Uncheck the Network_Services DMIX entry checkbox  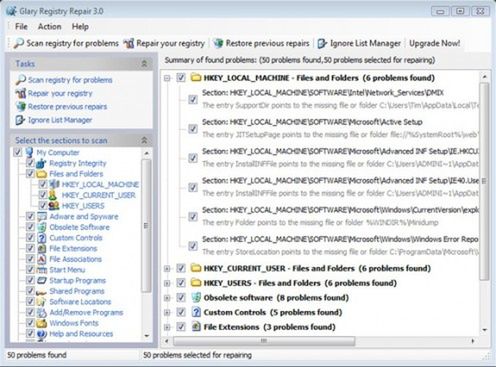click(193, 99)
